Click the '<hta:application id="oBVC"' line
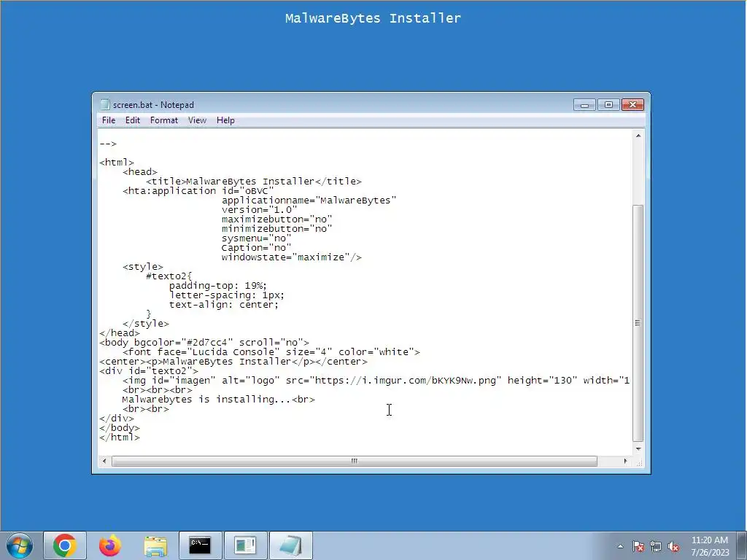747x560 pixels. point(198,191)
